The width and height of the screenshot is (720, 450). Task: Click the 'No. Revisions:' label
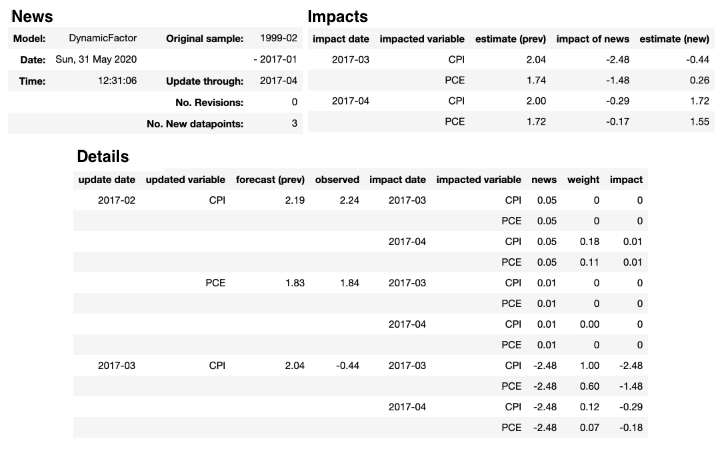(x=208, y=102)
